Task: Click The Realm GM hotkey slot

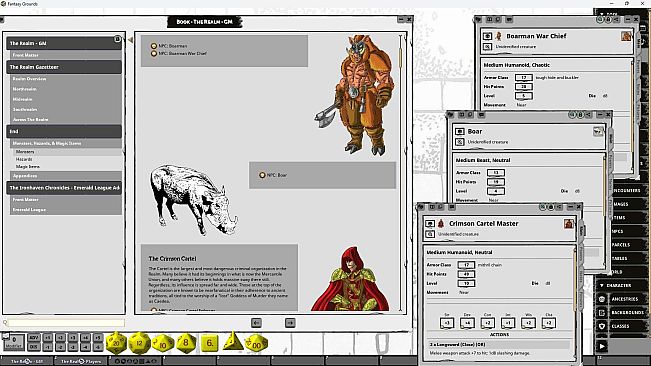Action: tap(27, 361)
